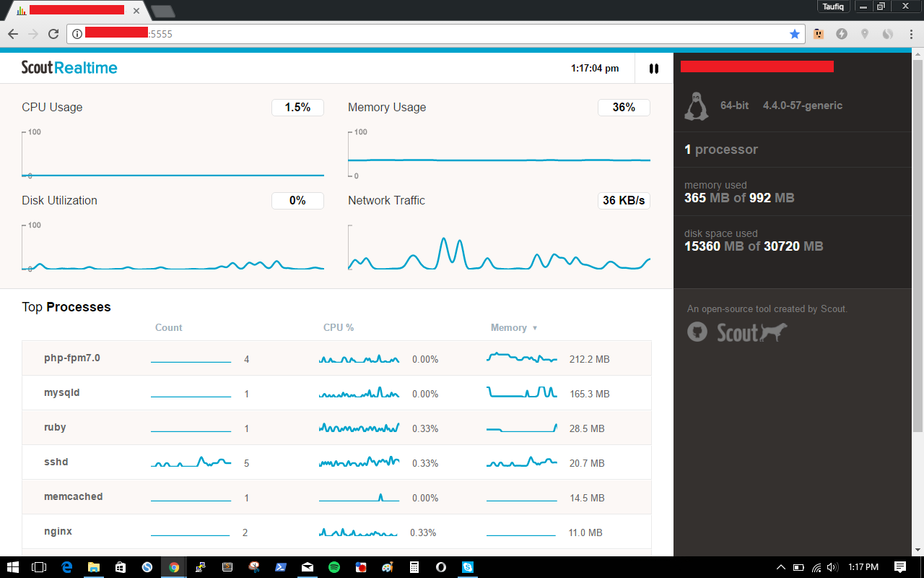Screen dimensions: 924x578
Task: Select the mysqld process name
Action: tap(62, 392)
